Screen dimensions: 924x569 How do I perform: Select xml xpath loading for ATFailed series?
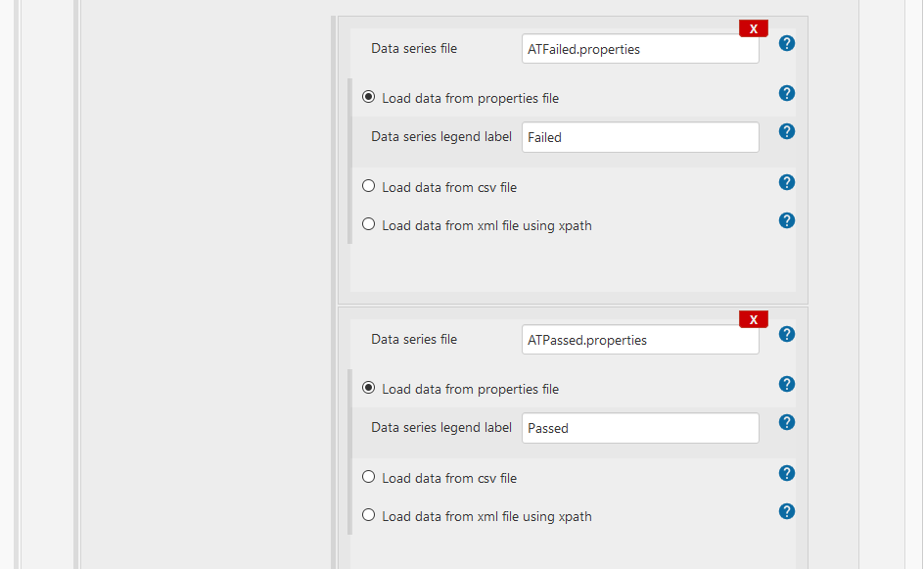tap(368, 224)
